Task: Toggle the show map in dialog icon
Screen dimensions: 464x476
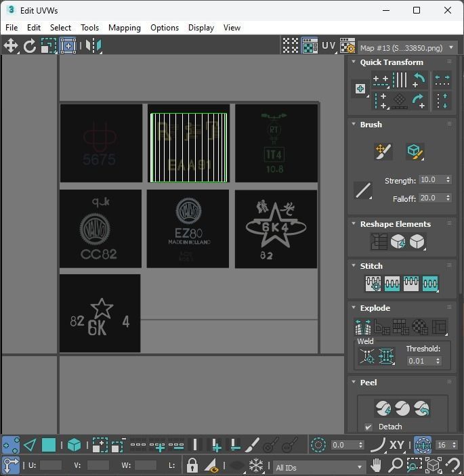Action: 310,45
